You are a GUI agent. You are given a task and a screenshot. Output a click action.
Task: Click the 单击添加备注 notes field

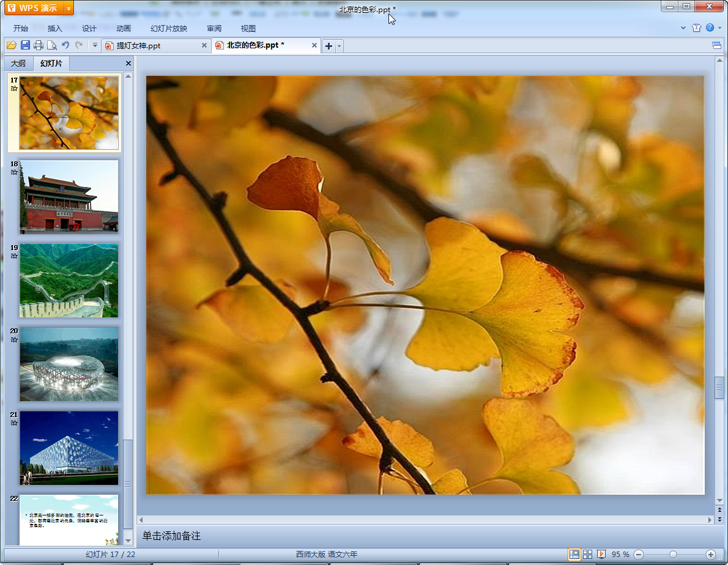coord(425,536)
